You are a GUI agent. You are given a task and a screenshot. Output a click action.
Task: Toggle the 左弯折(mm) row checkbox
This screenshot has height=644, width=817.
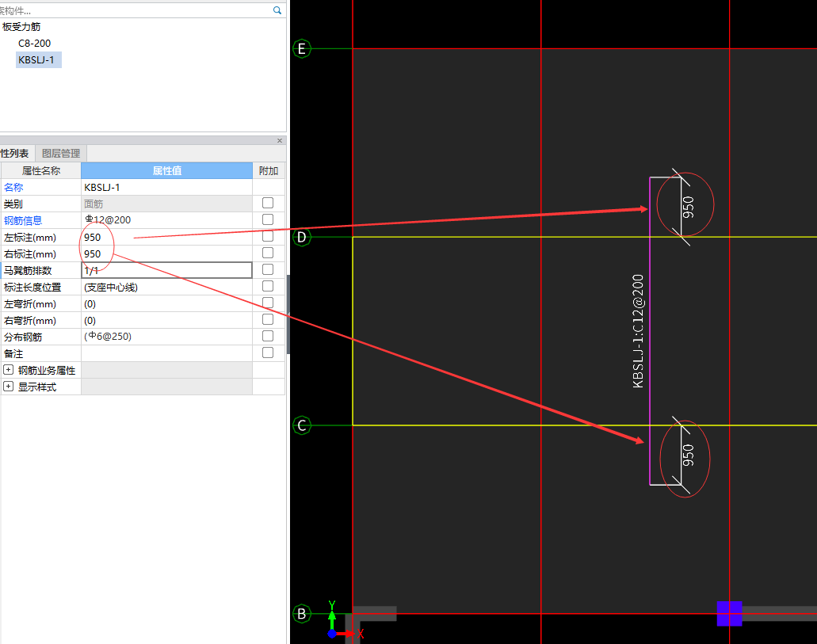click(x=268, y=303)
